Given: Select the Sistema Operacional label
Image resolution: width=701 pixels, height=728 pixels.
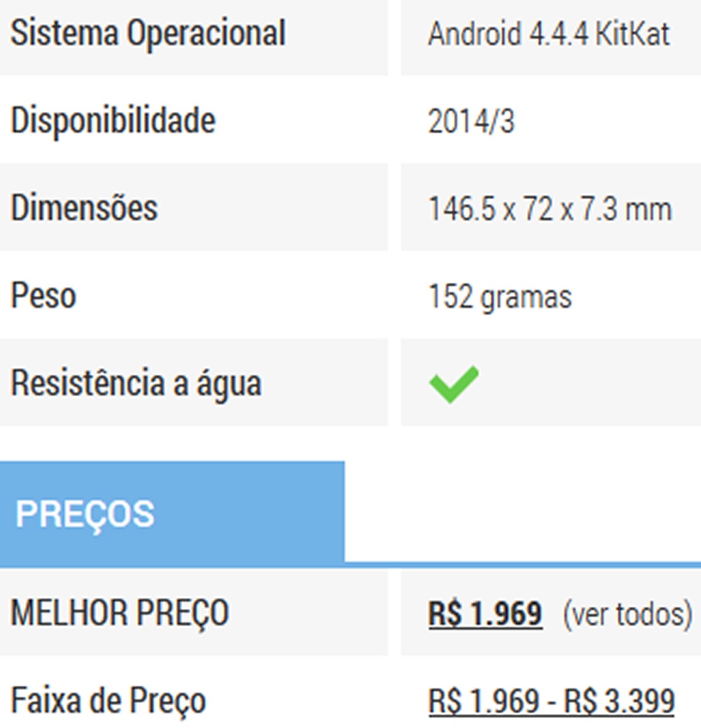Looking at the screenshot, I should pos(148,33).
